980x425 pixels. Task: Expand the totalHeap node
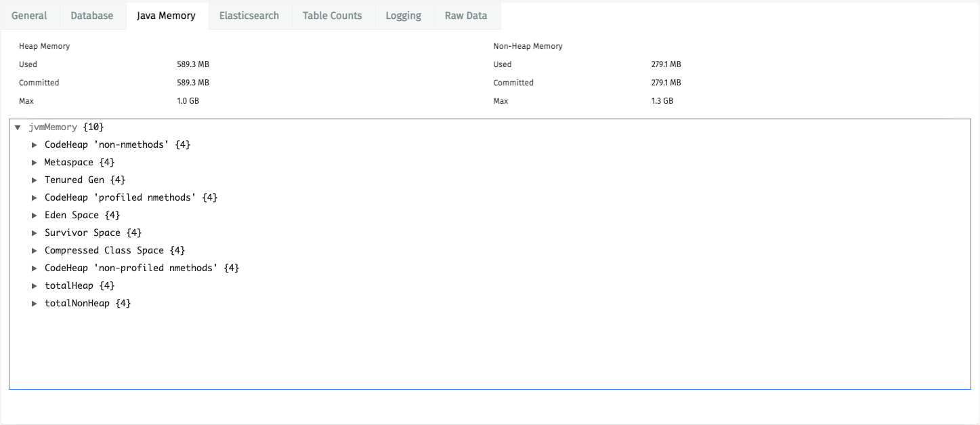click(x=35, y=285)
